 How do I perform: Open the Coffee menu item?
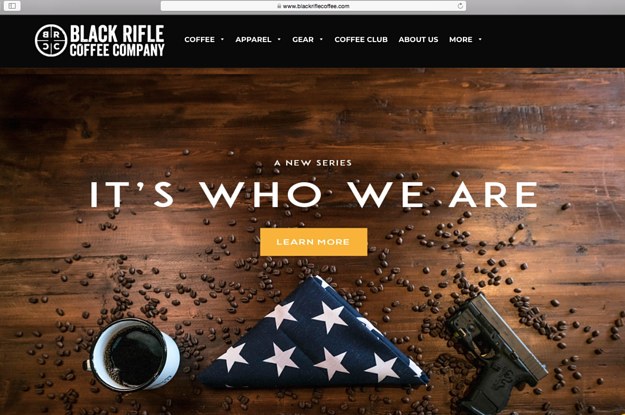pos(199,39)
